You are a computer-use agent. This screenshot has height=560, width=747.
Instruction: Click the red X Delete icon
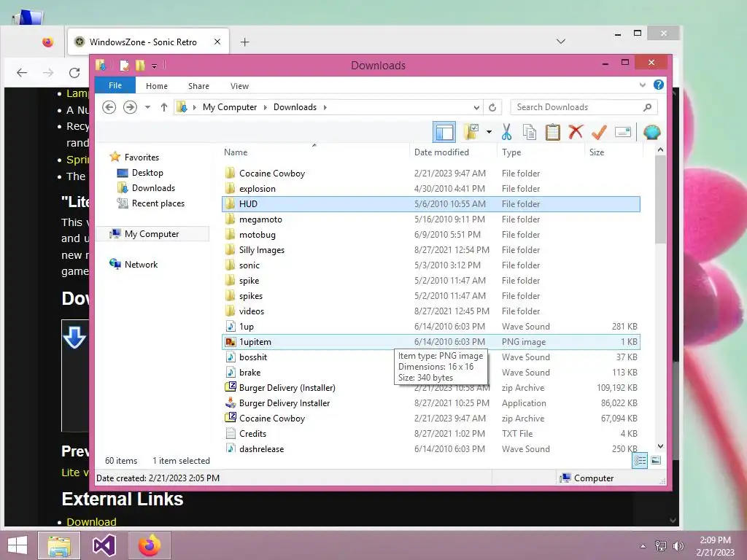click(576, 131)
